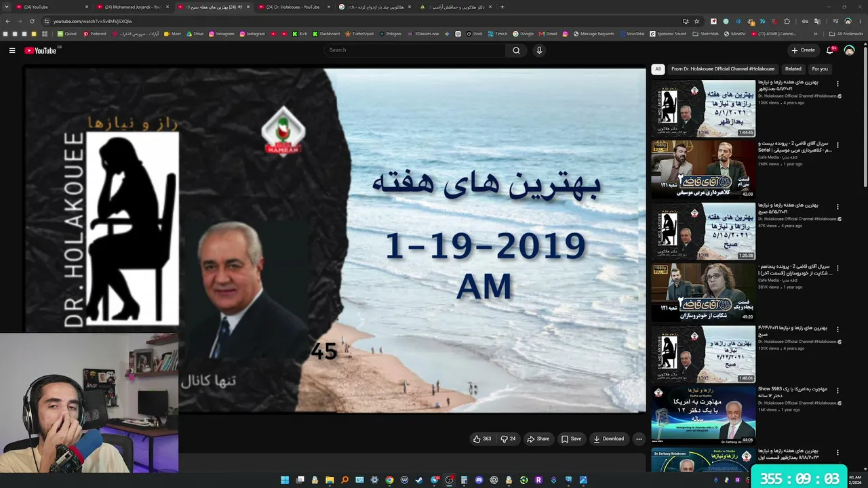Type in the YouTube search field
Screen dimensions: 868x488
click(x=415, y=50)
